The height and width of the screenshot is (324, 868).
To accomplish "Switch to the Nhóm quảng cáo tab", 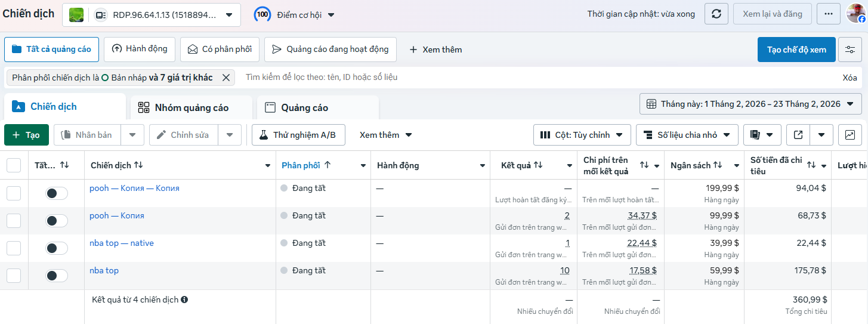I will (x=191, y=108).
